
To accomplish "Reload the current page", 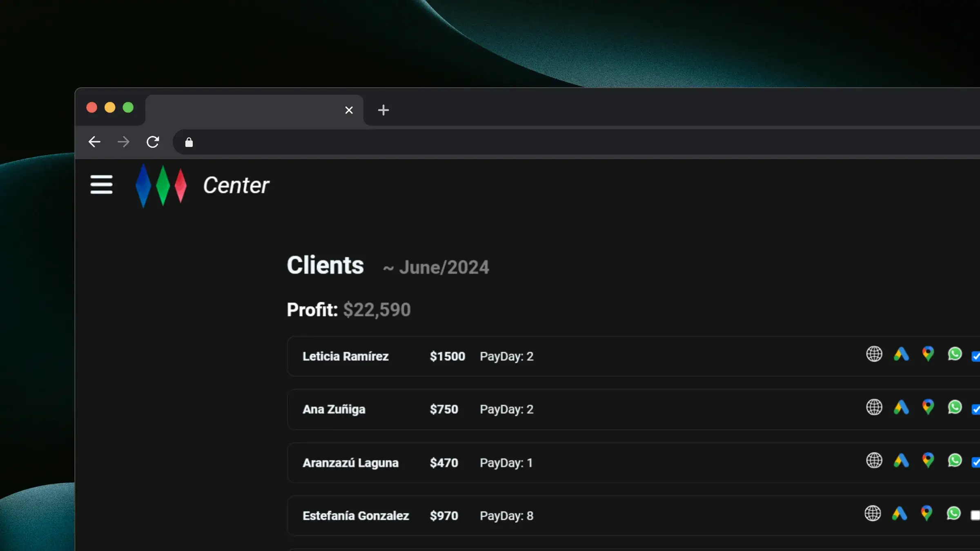I will pos(153,142).
